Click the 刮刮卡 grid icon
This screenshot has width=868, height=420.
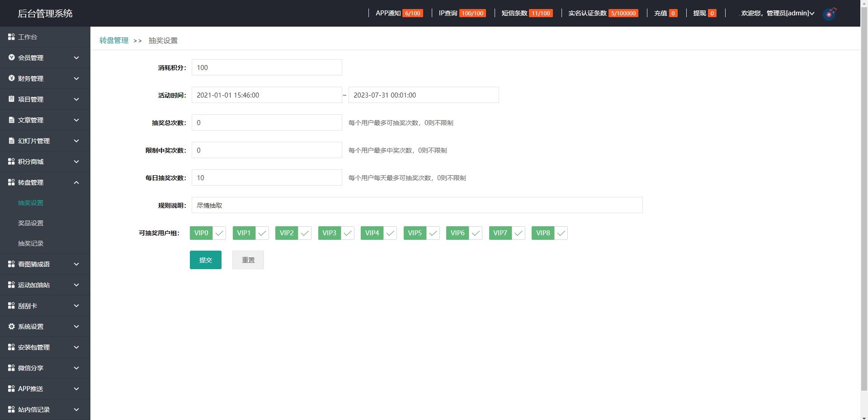point(11,305)
